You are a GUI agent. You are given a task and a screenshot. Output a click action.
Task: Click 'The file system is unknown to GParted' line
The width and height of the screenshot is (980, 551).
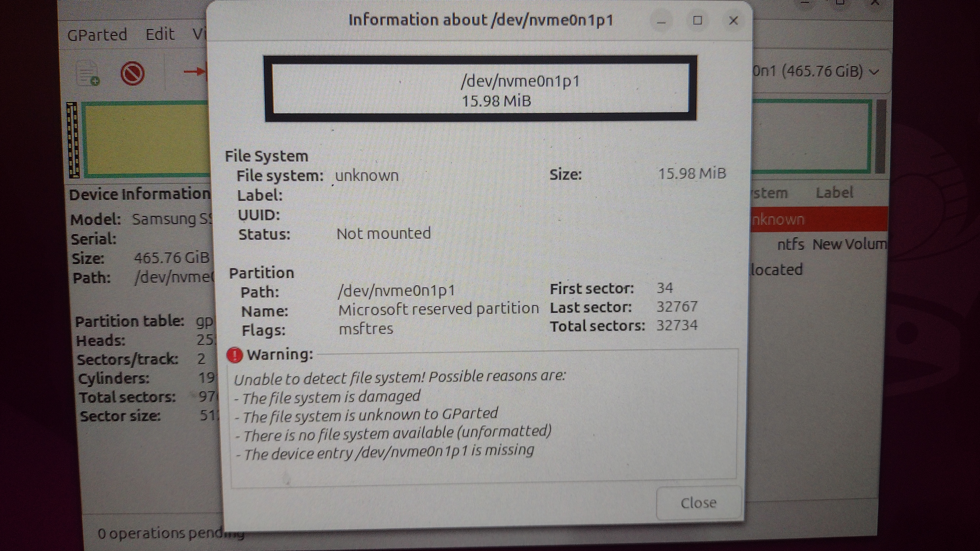[366, 415]
